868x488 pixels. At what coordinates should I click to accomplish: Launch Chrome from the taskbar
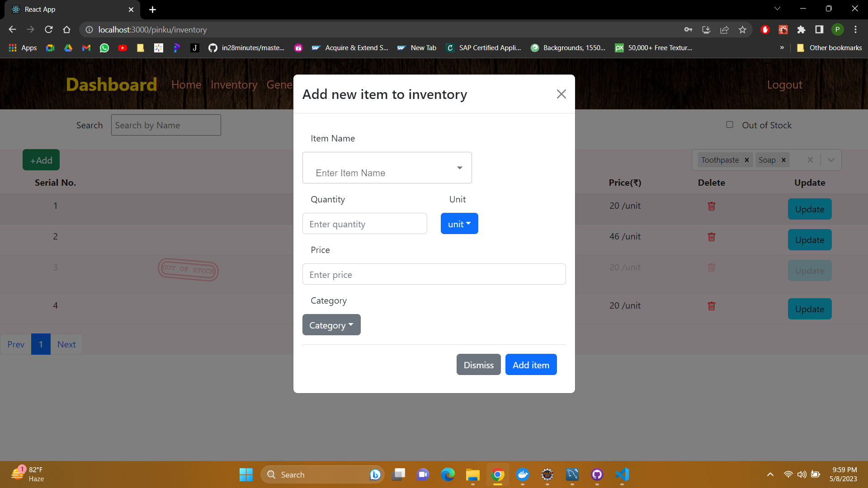click(x=498, y=475)
